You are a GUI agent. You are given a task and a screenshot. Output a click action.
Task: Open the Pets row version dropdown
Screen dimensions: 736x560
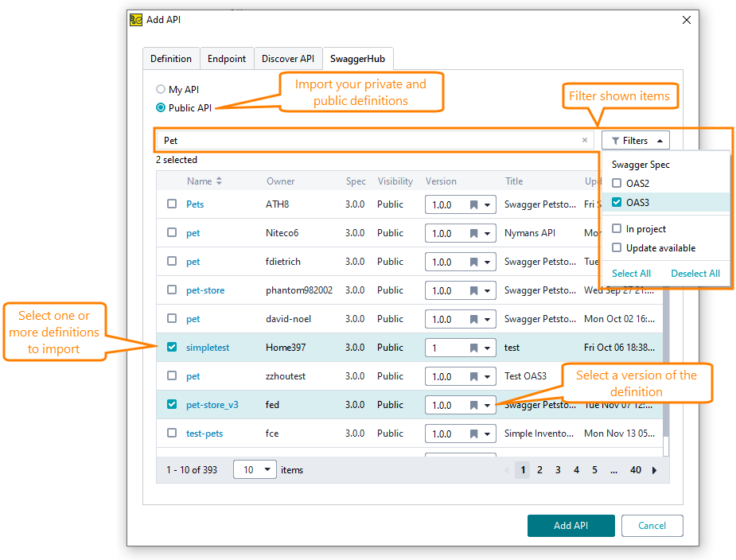488,204
